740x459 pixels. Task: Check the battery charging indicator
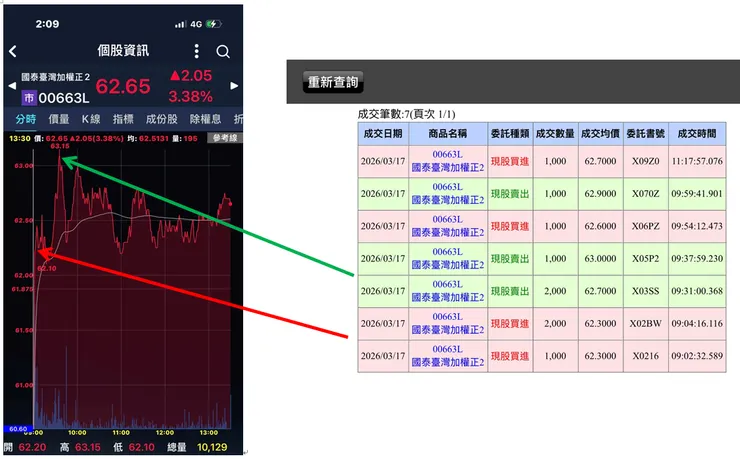coord(213,24)
